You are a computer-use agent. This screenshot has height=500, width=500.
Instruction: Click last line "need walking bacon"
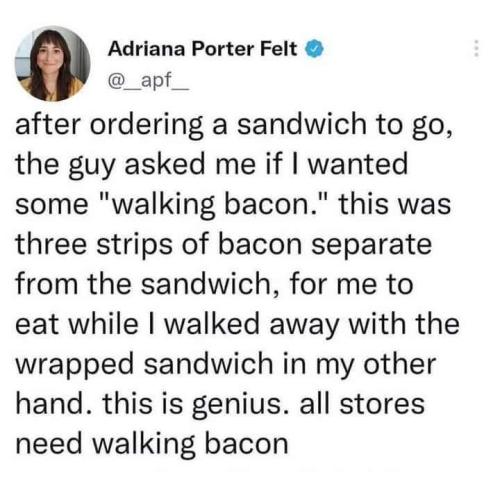coord(152,444)
